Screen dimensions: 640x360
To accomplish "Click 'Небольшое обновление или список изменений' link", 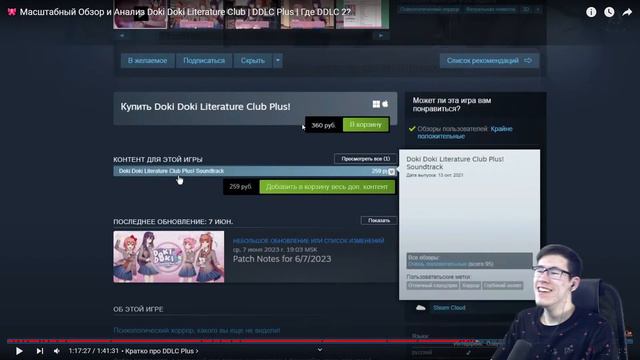I will point(308,241).
